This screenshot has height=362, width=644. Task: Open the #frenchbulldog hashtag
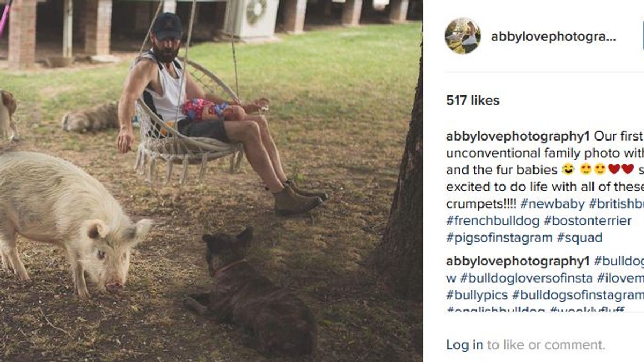coord(493,220)
